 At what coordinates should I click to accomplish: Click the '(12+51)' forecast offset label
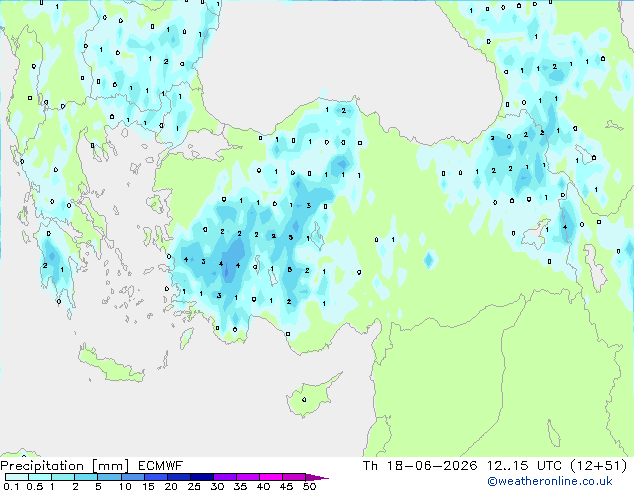click(x=599, y=466)
